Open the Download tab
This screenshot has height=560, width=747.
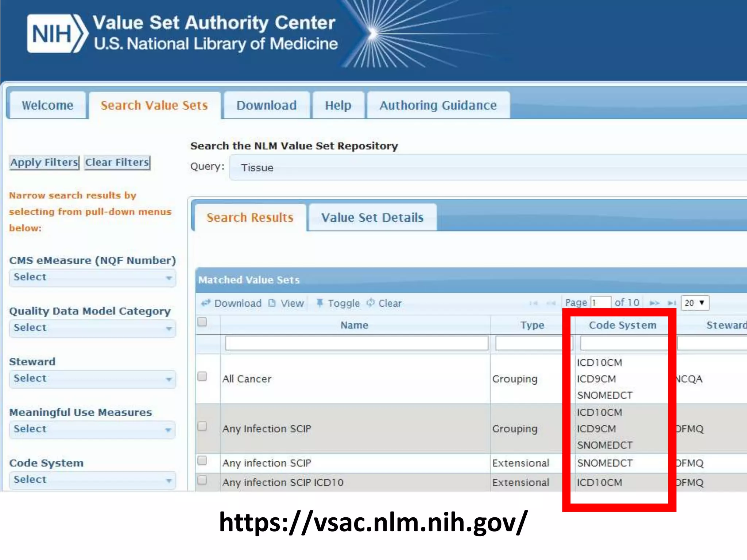click(267, 105)
